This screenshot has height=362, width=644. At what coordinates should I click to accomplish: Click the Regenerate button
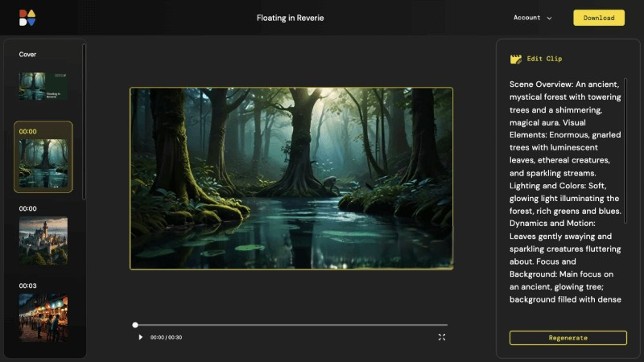(x=568, y=338)
